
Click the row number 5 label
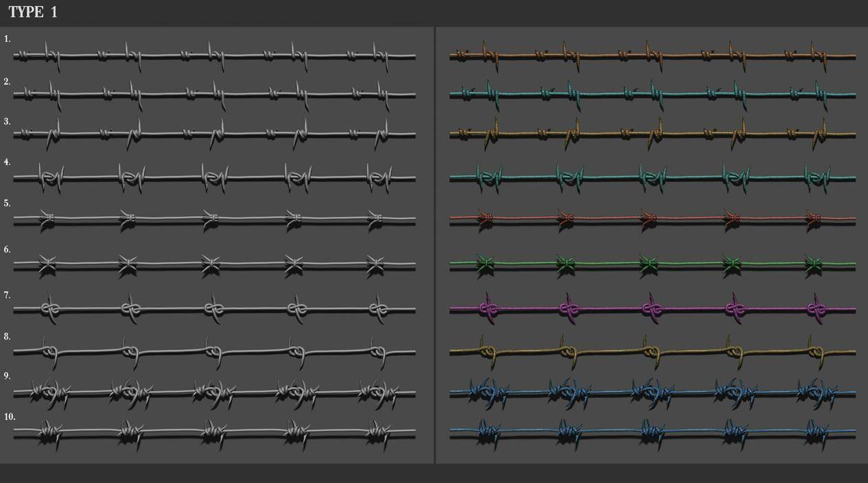[x=7, y=204]
